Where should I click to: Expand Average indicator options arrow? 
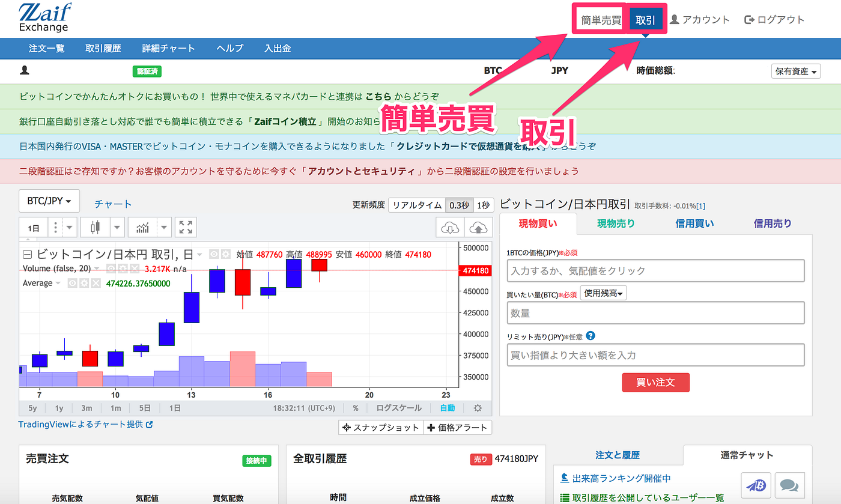coord(58,283)
